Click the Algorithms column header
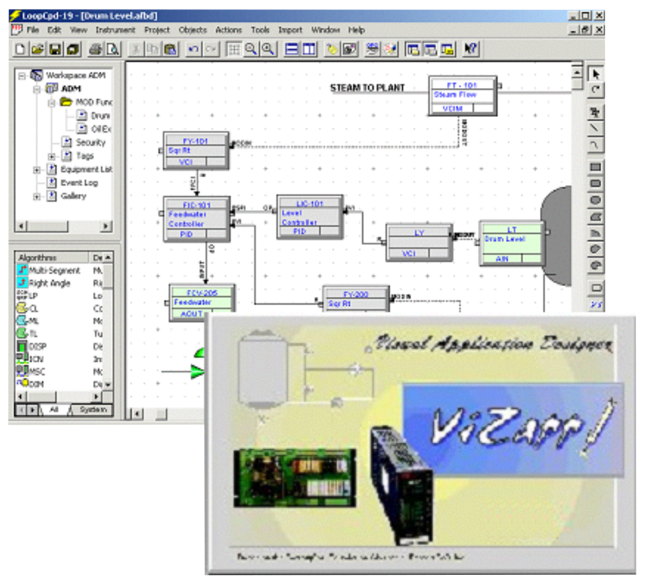 click(x=52, y=257)
